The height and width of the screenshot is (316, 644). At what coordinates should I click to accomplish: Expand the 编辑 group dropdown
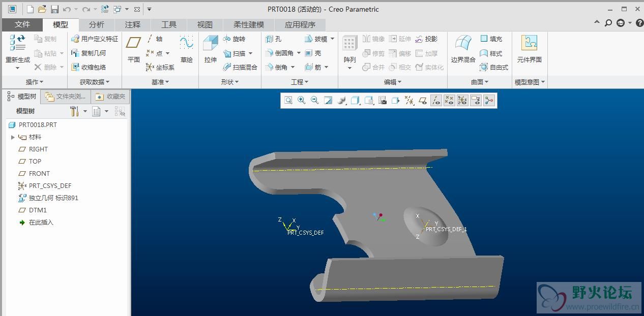393,82
